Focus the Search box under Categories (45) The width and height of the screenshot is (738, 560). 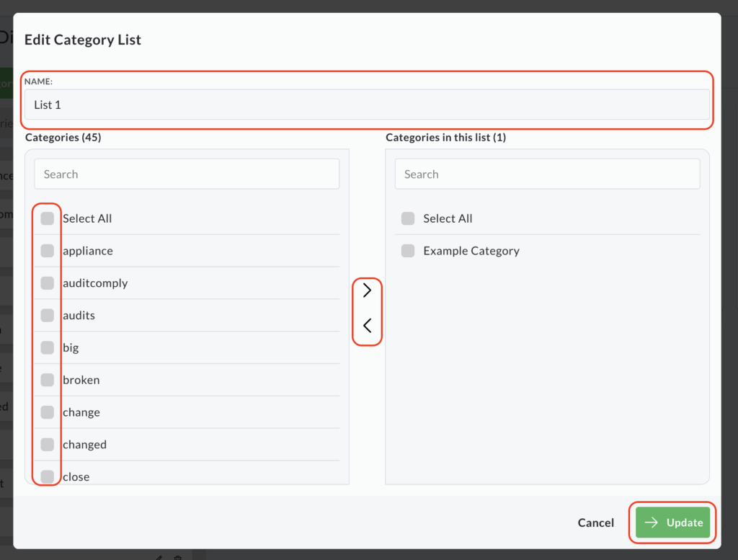click(187, 174)
